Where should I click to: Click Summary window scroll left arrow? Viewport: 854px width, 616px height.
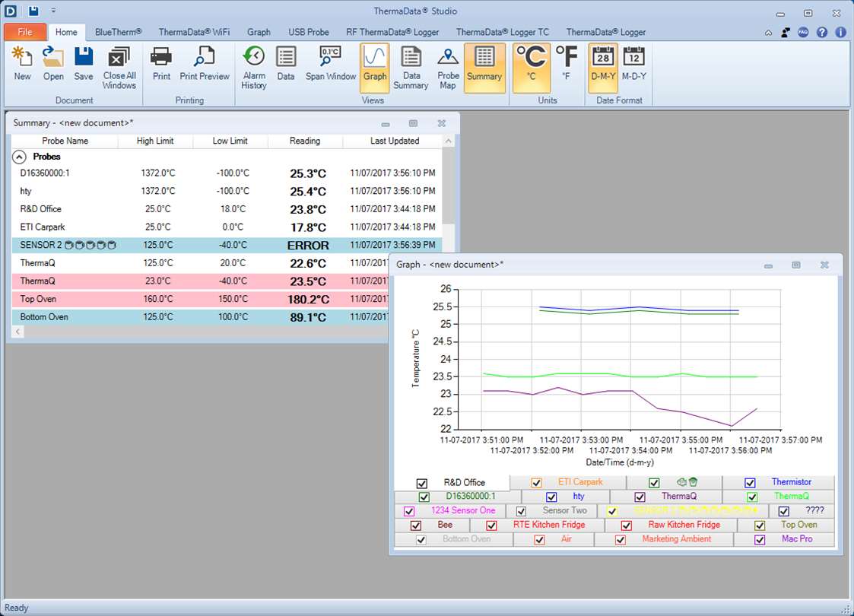[18, 331]
